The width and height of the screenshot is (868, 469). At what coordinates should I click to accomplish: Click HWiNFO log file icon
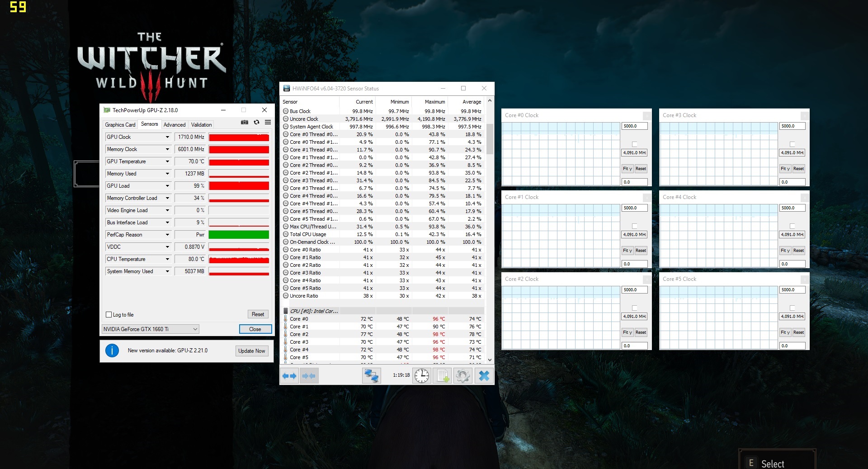click(443, 376)
